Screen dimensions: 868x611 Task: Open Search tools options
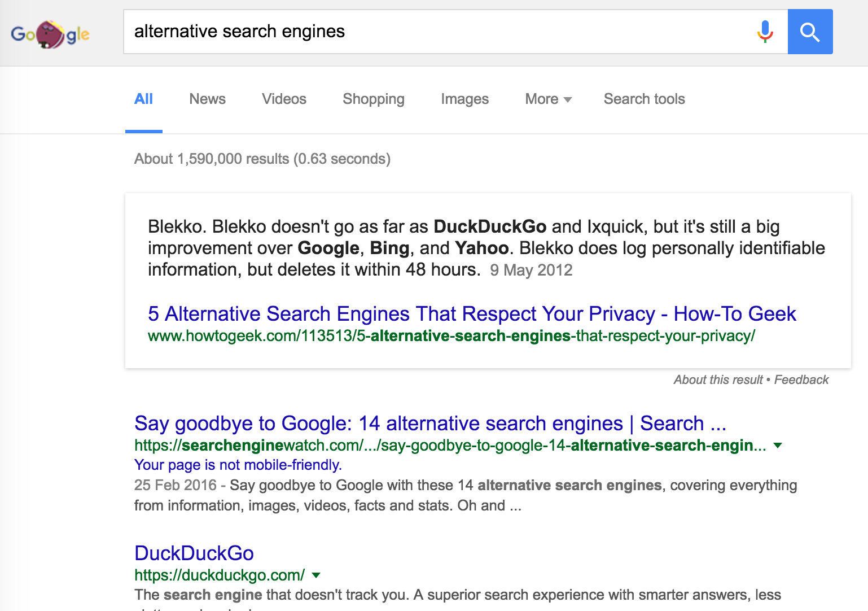coord(644,99)
